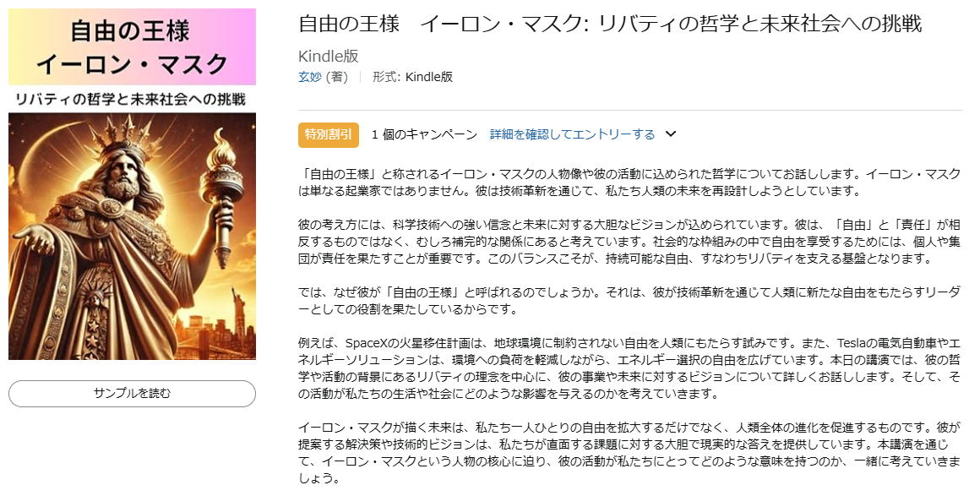Expand the campaign details chevron arrow

coord(671,134)
